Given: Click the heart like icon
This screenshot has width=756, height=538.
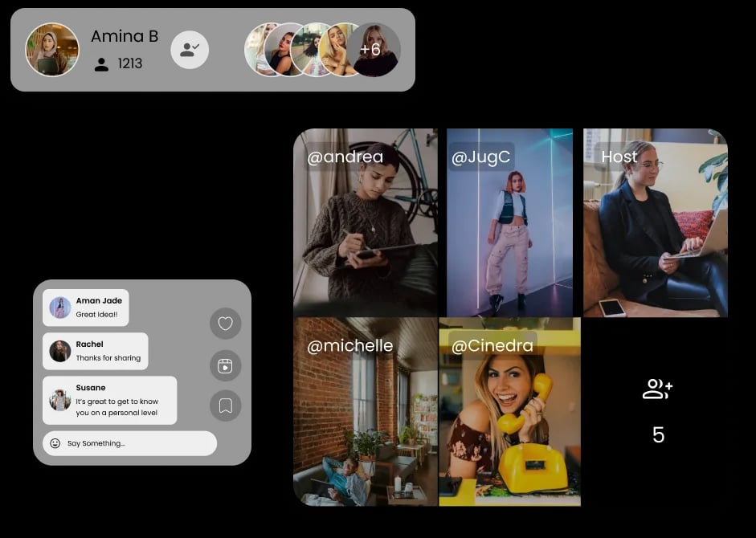Looking at the screenshot, I should pyautogui.click(x=225, y=324).
